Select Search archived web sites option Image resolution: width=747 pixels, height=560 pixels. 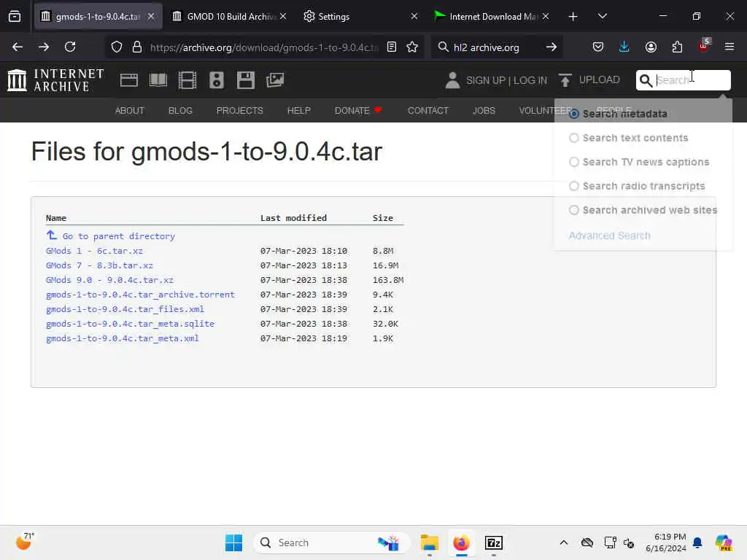point(574,210)
